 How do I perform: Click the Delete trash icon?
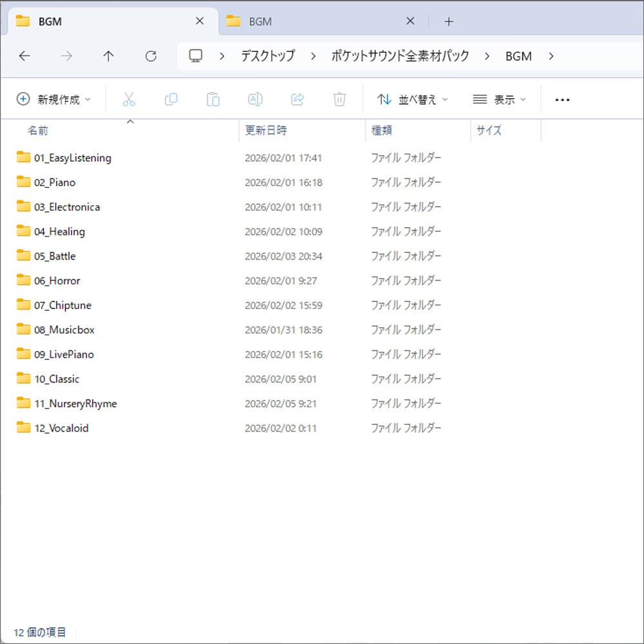339,99
